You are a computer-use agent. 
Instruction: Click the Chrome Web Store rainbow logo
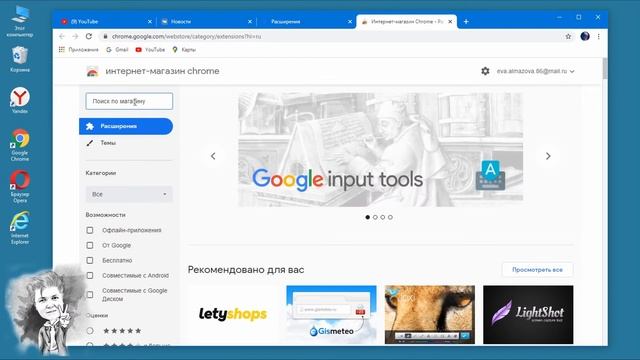(x=93, y=71)
